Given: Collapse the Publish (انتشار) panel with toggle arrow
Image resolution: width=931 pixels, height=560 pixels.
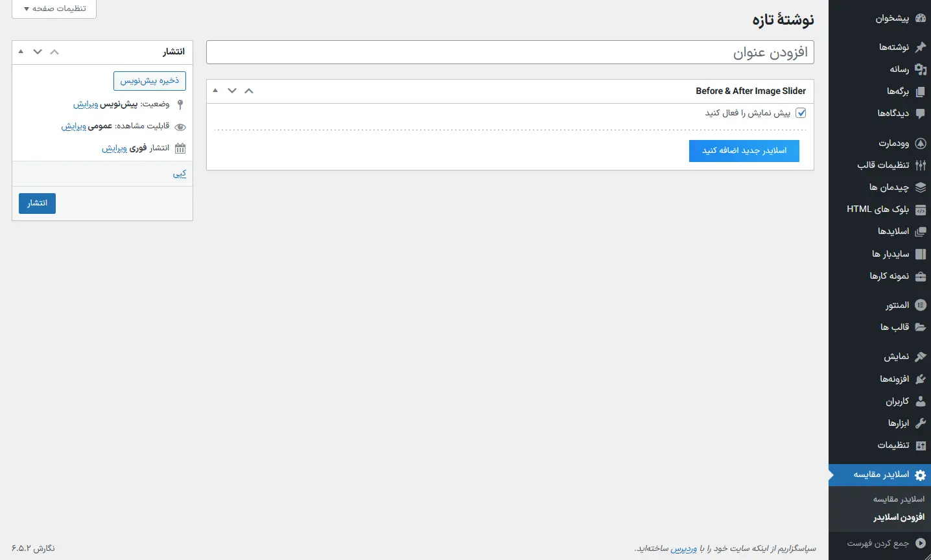Looking at the screenshot, I should pos(21,52).
